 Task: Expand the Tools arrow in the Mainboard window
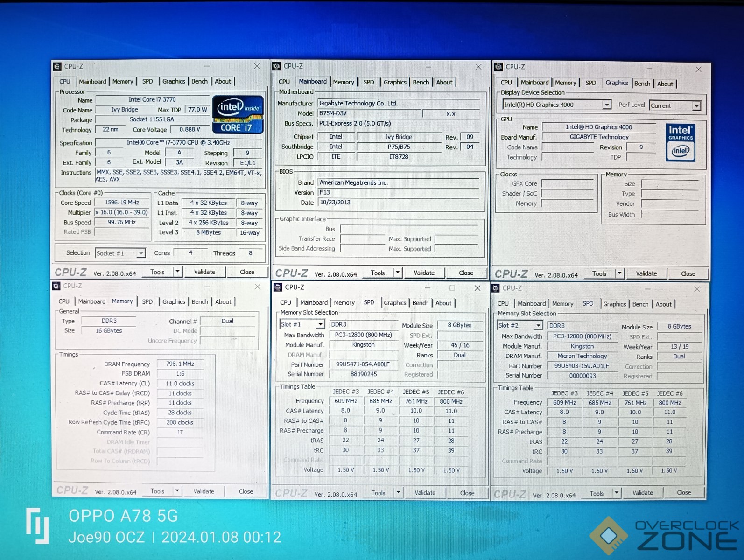pos(398,273)
